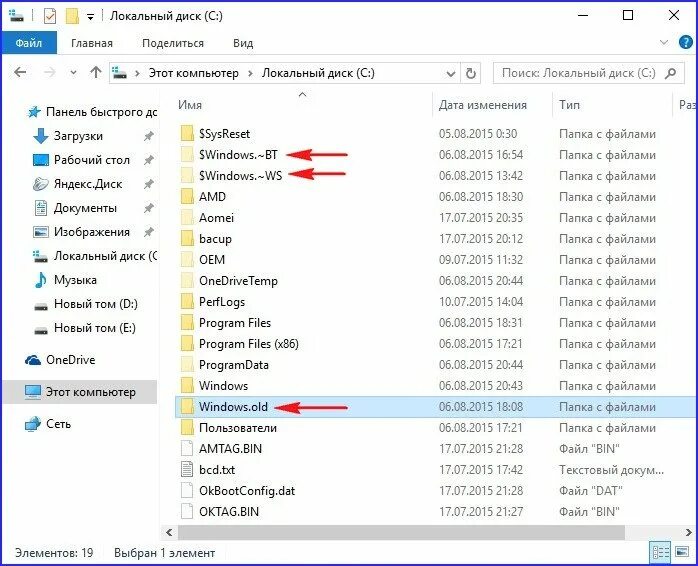This screenshot has height=566, width=698.
Task: Open the address bar history dropdown
Action: [x=450, y=73]
